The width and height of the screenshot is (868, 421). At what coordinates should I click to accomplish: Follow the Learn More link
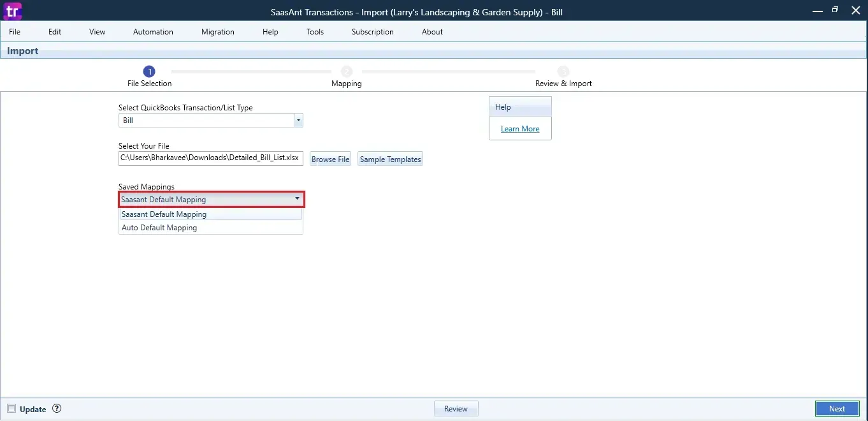(x=520, y=129)
